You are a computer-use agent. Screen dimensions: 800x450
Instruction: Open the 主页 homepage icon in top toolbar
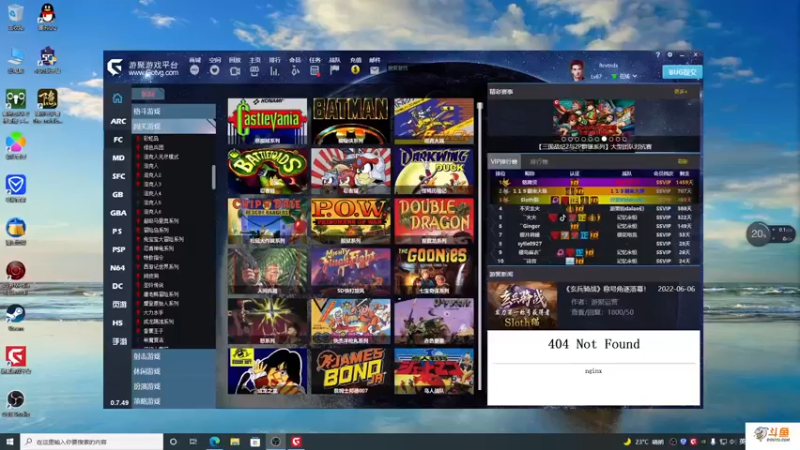(255, 71)
